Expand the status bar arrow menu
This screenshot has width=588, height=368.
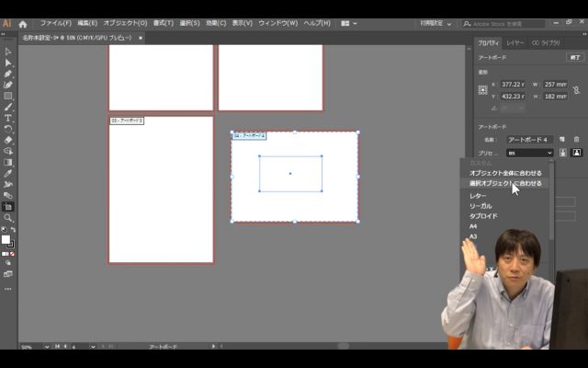(x=213, y=346)
